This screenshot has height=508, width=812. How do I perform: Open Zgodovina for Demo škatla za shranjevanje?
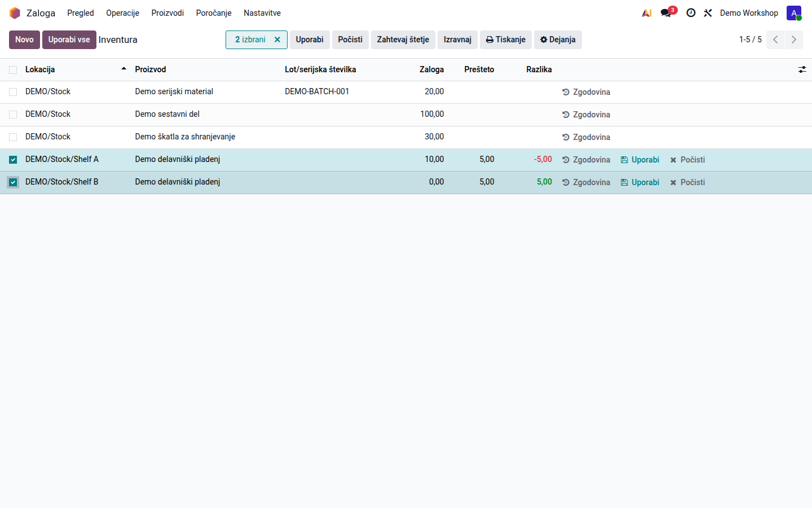[x=586, y=137]
